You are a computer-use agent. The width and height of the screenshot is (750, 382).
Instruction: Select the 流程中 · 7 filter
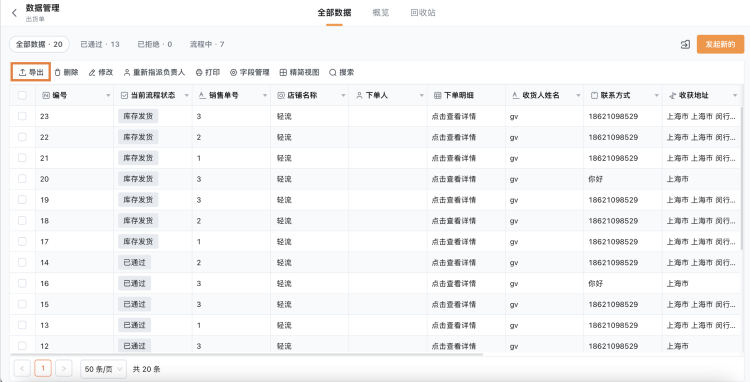(207, 44)
